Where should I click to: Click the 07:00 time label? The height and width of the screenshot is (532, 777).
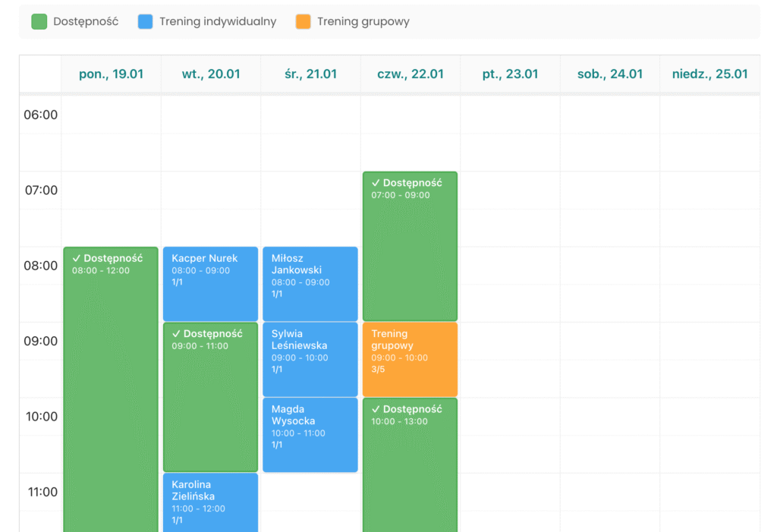coord(41,190)
